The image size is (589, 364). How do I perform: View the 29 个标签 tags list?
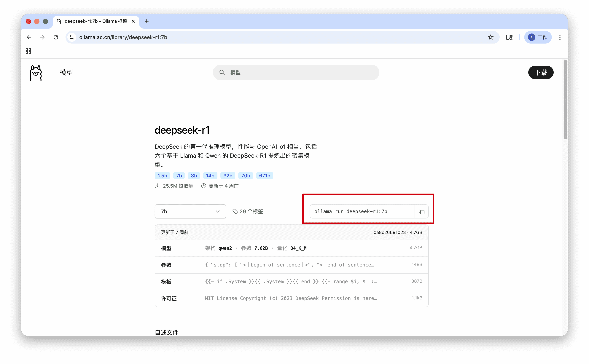pyautogui.click(x=248, y=211)
